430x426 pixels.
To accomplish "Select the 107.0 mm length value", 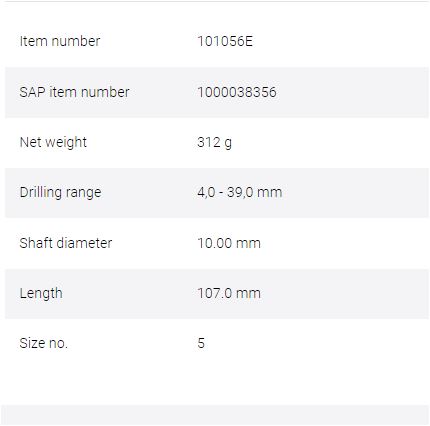I will click(x=229, y=293).
